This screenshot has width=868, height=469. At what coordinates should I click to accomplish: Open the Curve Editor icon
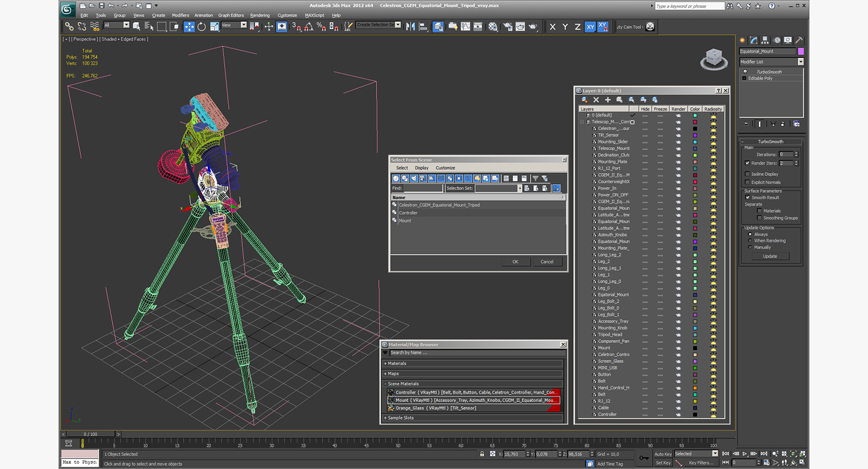[465, 26]
